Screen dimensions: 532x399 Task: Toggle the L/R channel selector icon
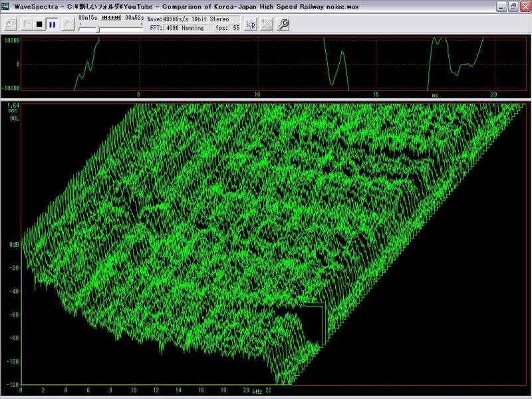click(251, 25)
